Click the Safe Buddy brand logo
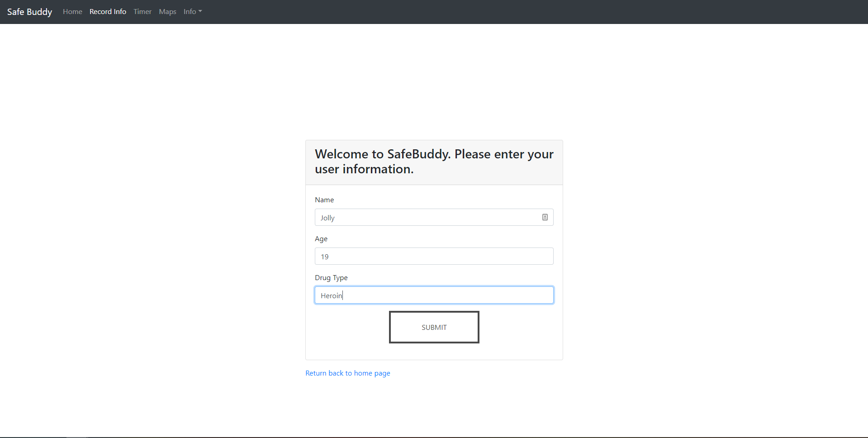This screenshot has width=868, height=438. 30,12
